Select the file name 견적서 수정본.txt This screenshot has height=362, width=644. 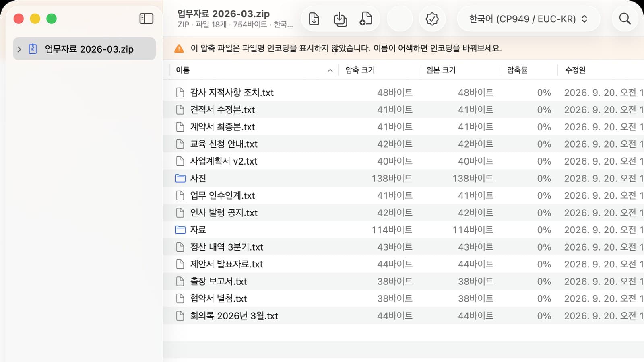[x=223, y=109]
